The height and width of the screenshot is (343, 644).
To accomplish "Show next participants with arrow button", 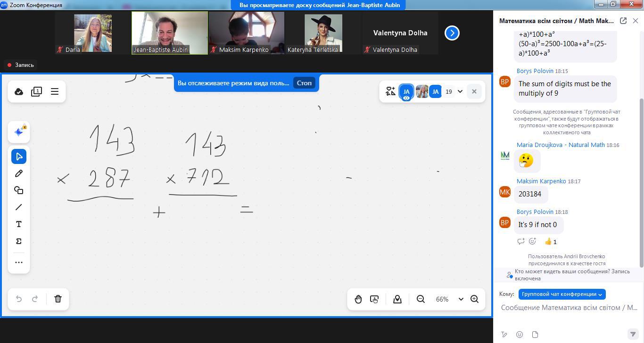I will point(452,33).
